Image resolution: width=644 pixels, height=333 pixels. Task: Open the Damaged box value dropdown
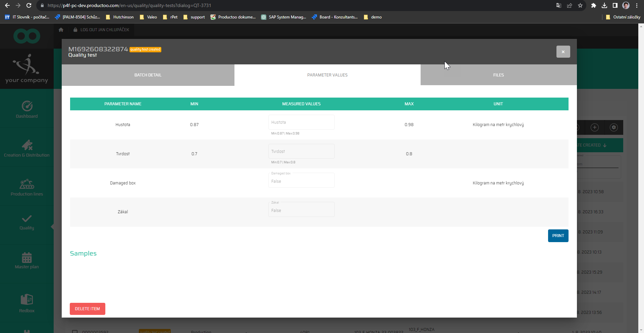point(301,181)
